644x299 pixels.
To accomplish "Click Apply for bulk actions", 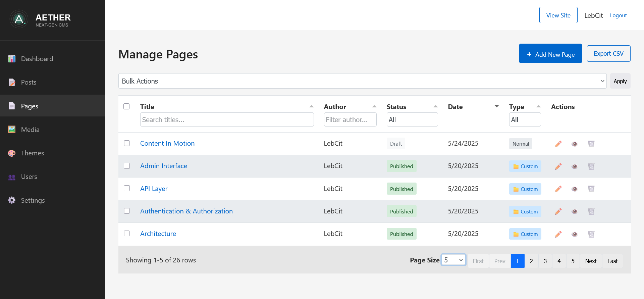I will [620, 81].
